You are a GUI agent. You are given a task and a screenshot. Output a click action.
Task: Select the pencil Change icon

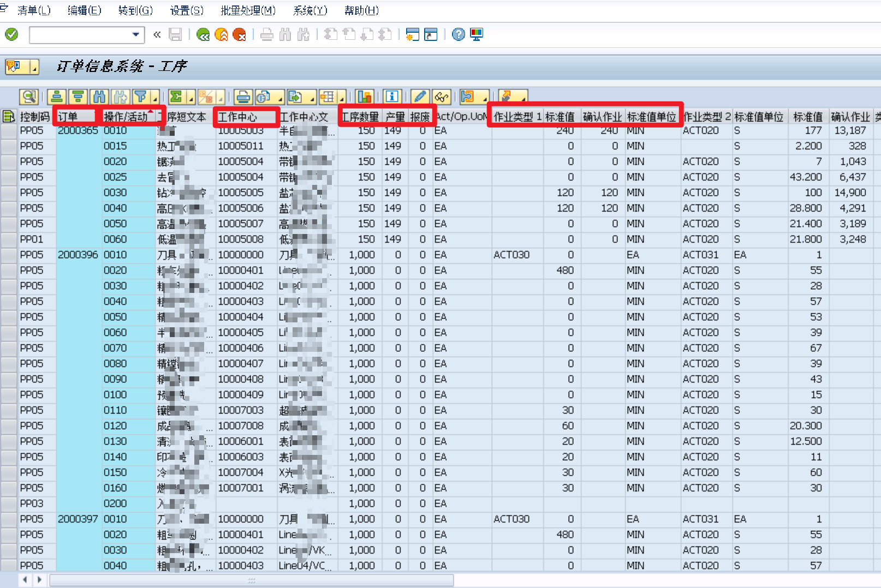(x=420, y=97)
